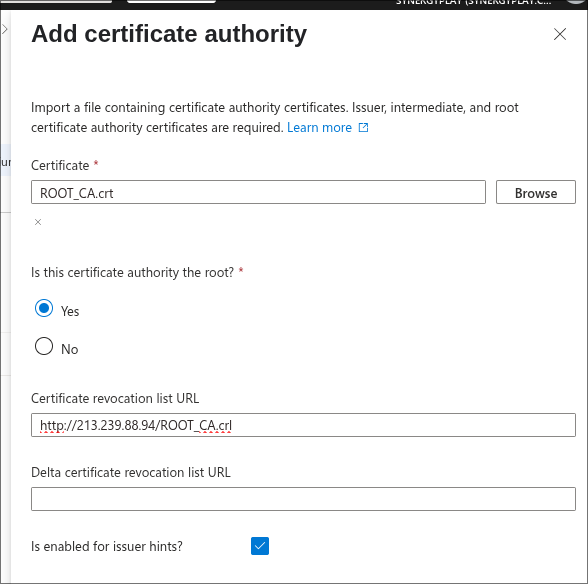
Task: Select Yes for root certificate authority
Action: (44, 308)
